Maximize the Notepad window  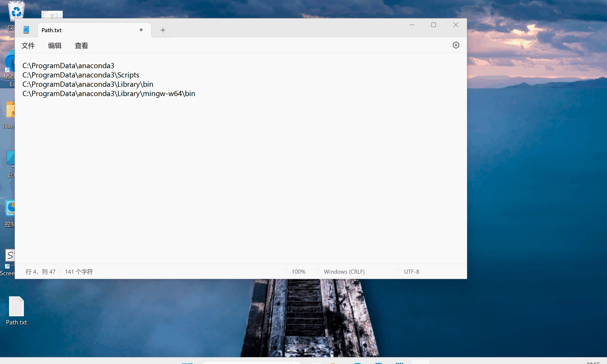click(x=434, y=25)
